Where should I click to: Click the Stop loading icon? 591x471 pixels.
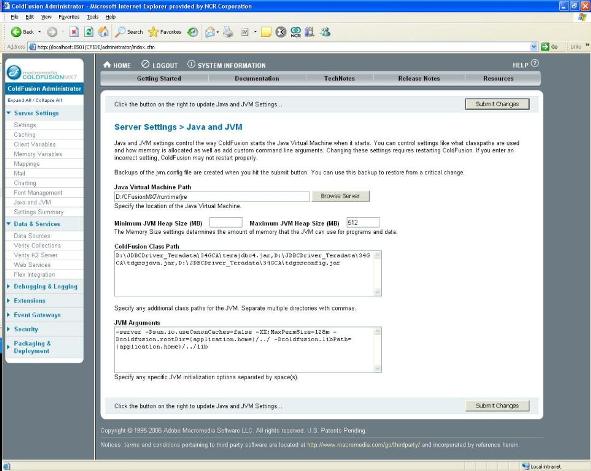pyautogui.click(x=74, y=32)
